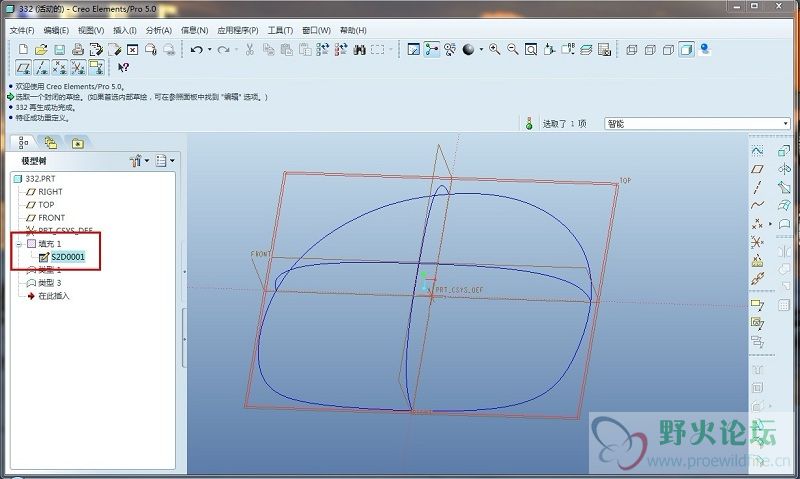Create a new file with New icon
The height and width of the screenshot is (479, 800).
23,49
